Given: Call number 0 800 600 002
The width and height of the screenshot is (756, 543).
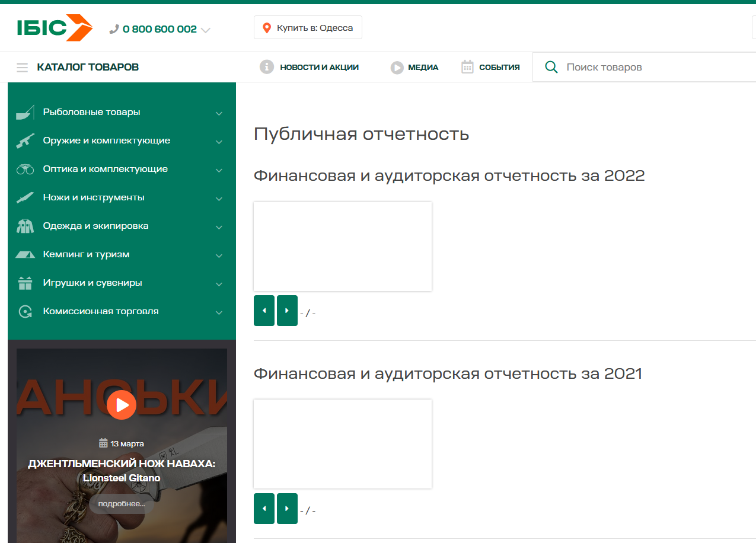Looking at the screenshot, I should pos(160,29).
